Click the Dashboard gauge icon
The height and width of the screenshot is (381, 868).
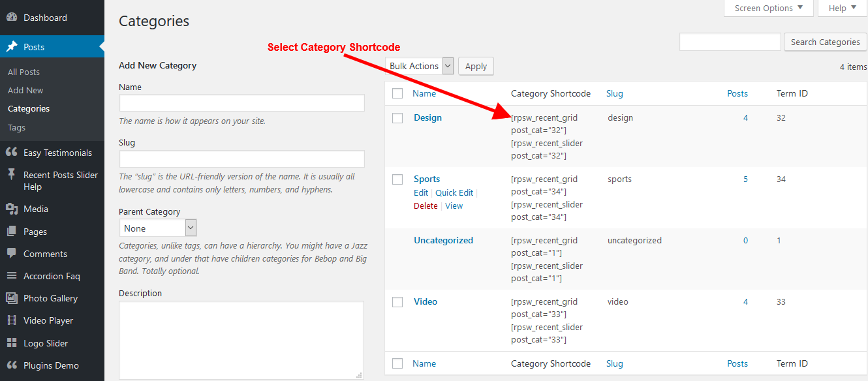(x=12, y=18)
